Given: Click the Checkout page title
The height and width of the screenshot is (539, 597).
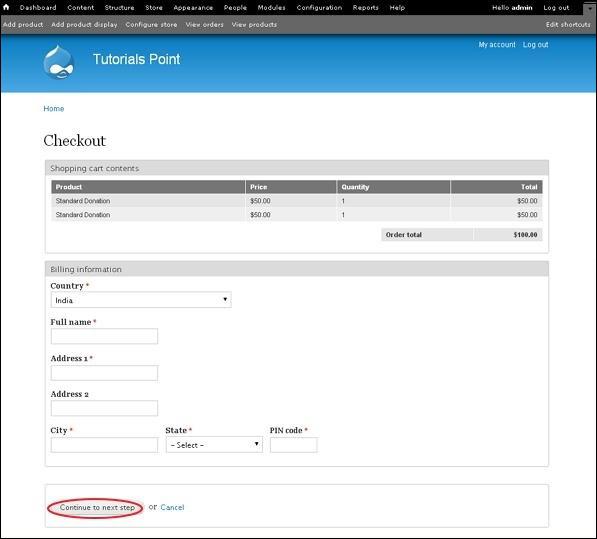Looking at the screenshot, I should pos(75,140).
